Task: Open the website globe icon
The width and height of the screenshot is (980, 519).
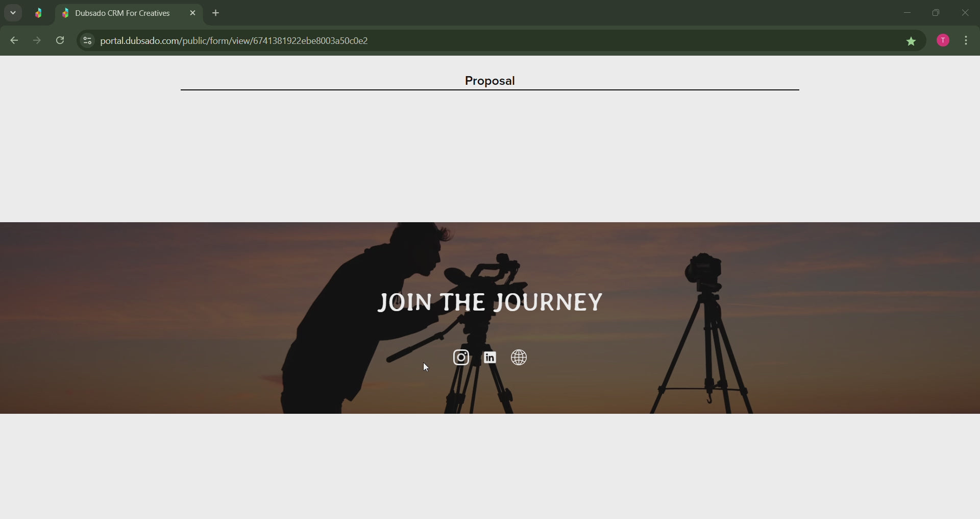Action: (x=519, y=358)
